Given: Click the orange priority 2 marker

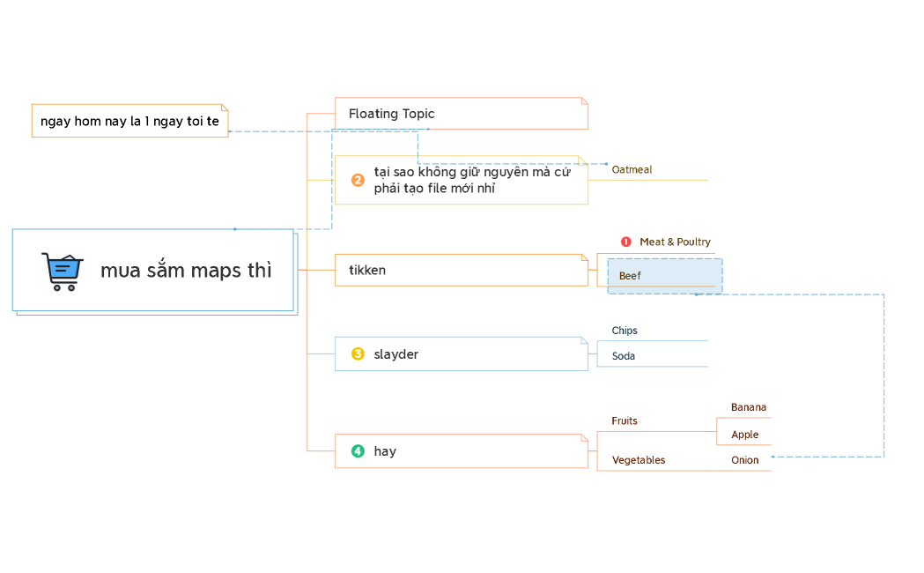Looking at the screenshot, I should coord(358,180).
